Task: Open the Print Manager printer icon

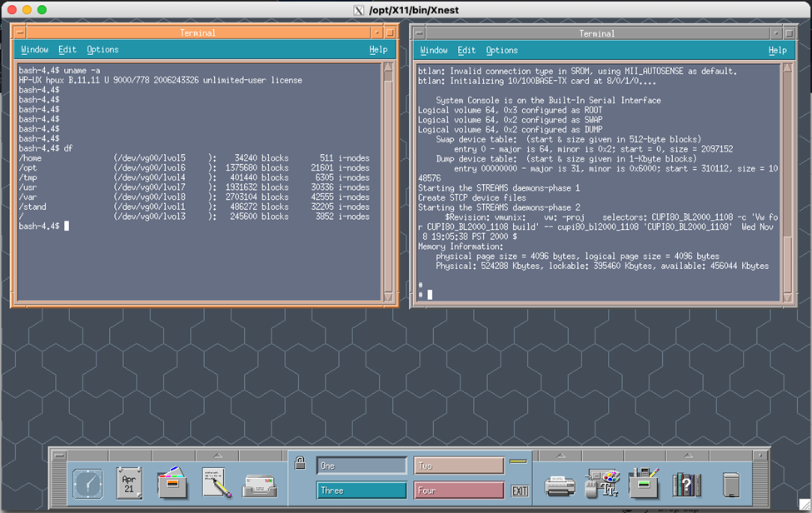Action: [560, 483]
